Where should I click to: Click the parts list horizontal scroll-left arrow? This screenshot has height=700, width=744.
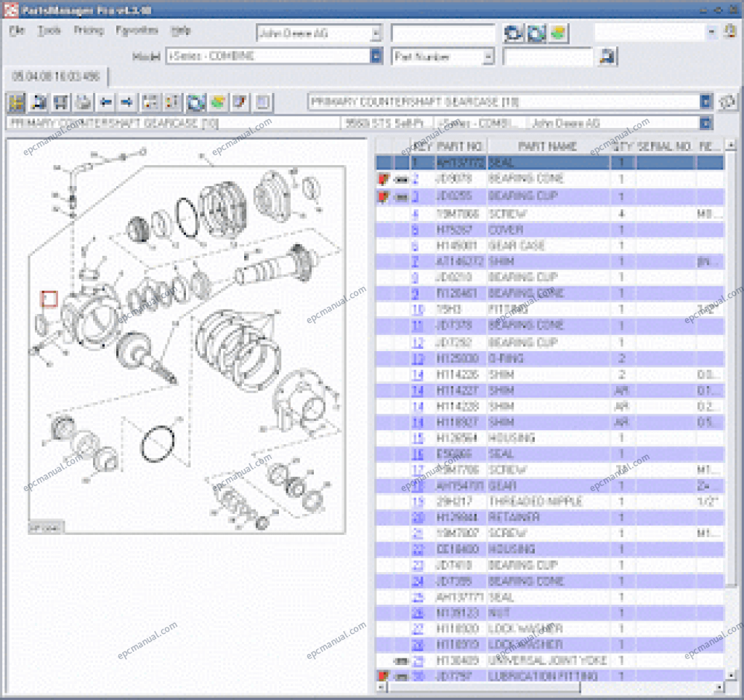point(381,687)
